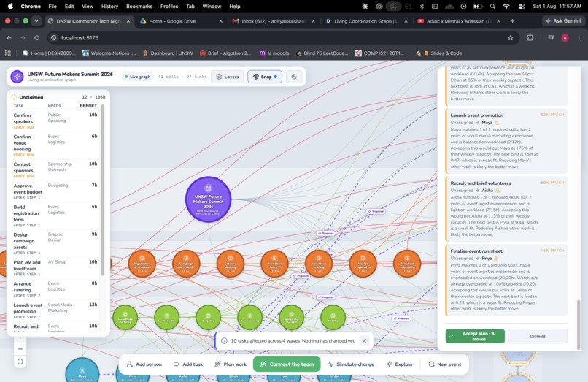The image size is (588, 382).
Task: Click the fit-to-screen graph control
Action: 20,362
